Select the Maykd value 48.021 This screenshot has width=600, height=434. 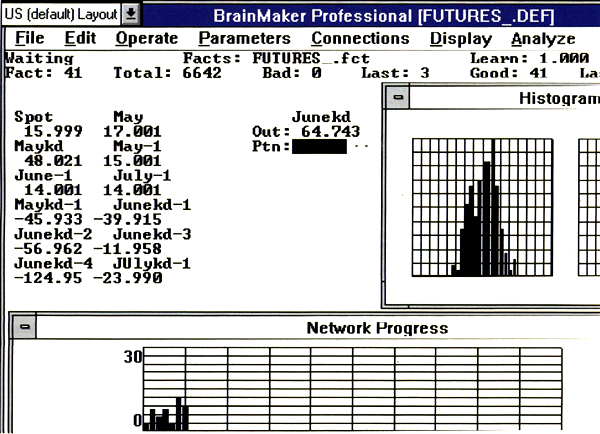(53, 161)
